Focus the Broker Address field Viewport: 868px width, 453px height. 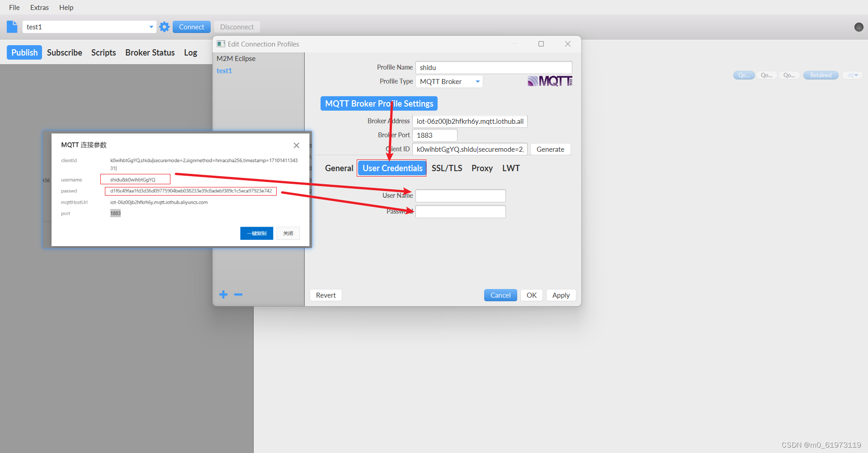(x=470, y=121)
